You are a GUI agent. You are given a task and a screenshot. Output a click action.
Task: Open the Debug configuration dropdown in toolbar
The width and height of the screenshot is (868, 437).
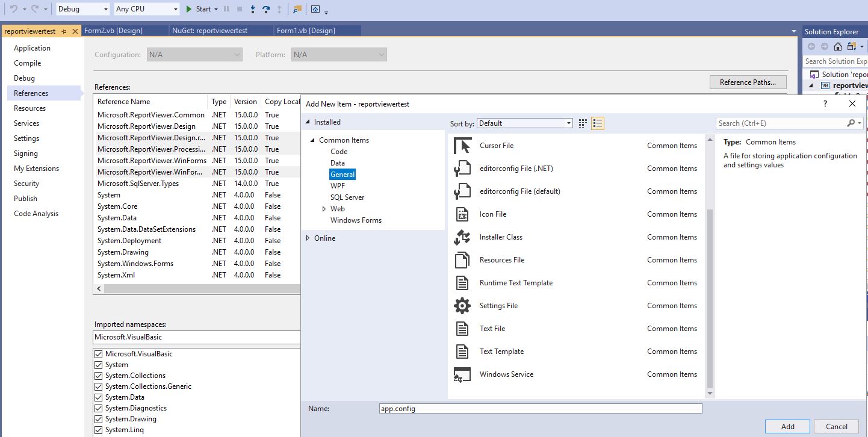[x=83, y=9]
